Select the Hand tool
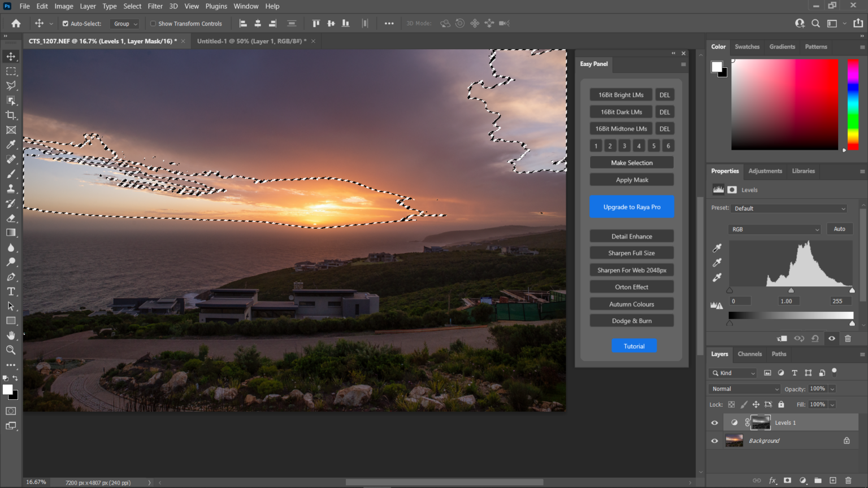 (x=11, y=335)
